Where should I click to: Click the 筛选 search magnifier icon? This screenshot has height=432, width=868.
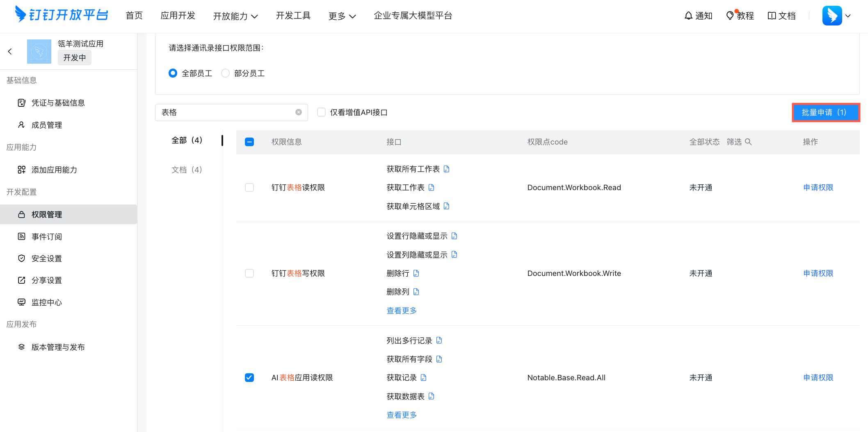point(748,142)
